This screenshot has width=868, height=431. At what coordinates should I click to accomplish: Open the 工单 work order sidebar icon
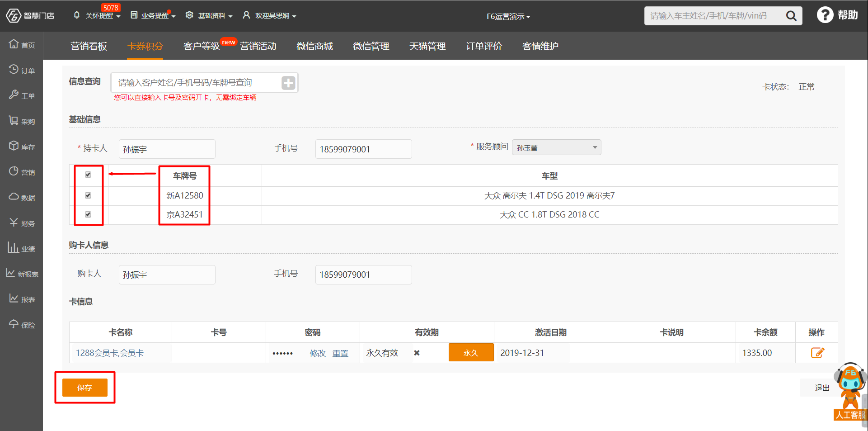(x=14, y=95)
